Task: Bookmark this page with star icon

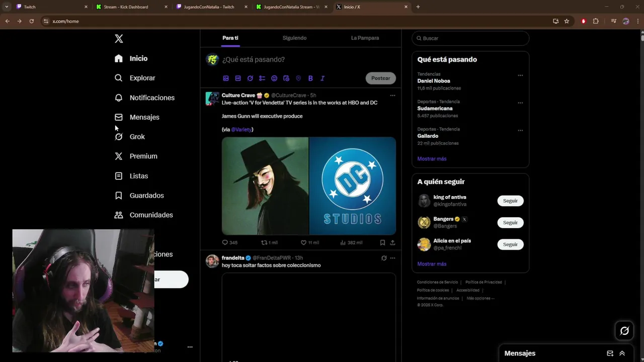Action: (567, 21)
